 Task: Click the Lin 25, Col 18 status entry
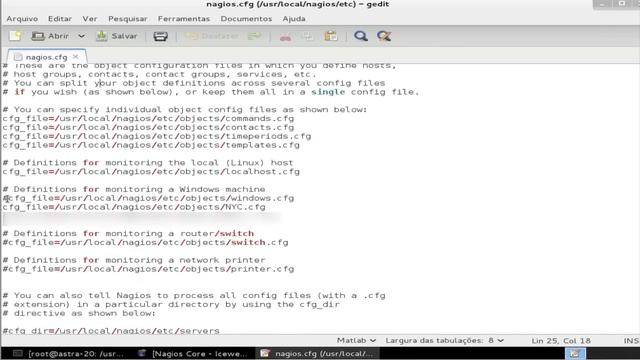[561, 340]
